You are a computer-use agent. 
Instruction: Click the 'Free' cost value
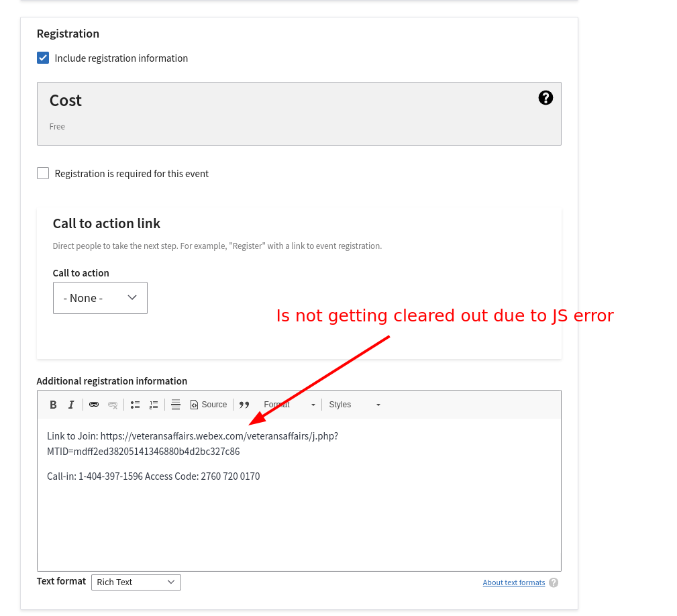click(x=57, y=126)
